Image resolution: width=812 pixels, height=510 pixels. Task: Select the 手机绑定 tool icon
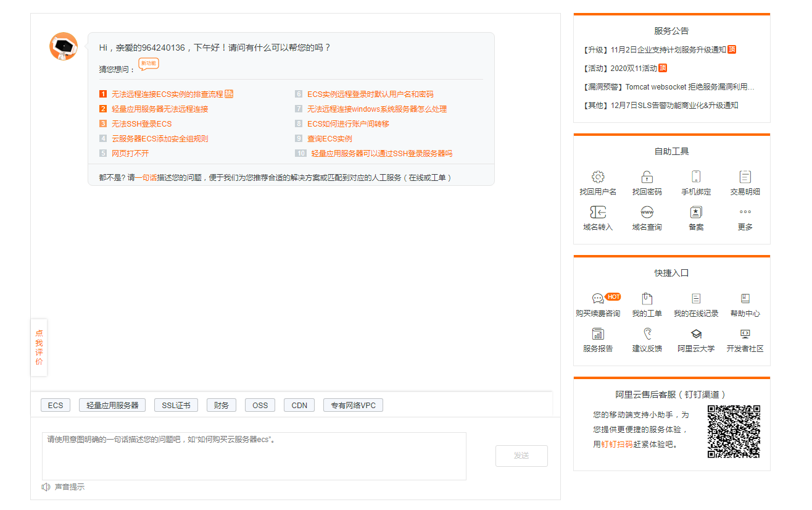click(x=695, y=183)
